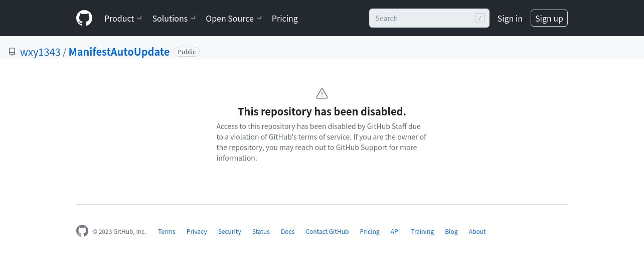Go to Pricing in top navigation
The height and width of the screenshot is (263, 644).
(285, 19)
